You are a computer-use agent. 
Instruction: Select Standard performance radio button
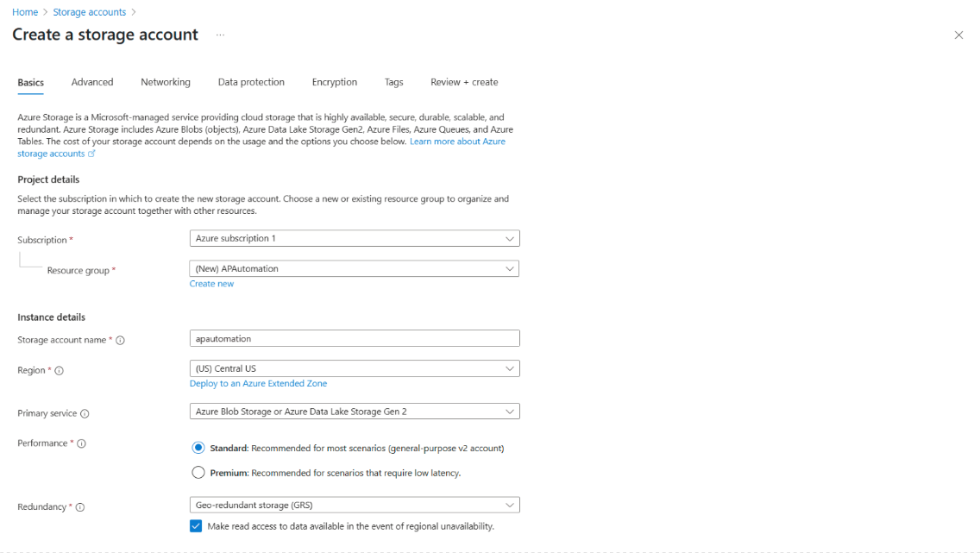pos(198,448)
